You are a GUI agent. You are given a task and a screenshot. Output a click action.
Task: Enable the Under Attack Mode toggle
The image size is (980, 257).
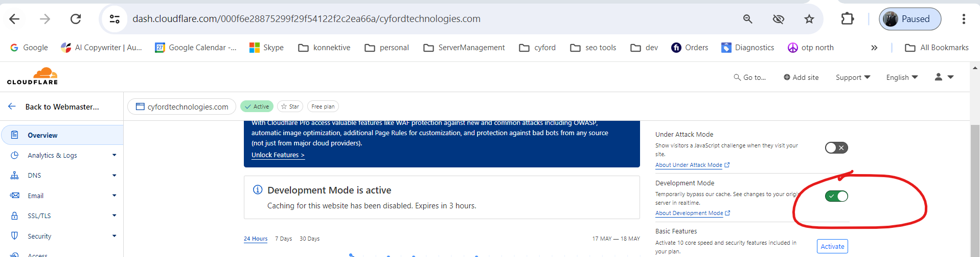pyautogui.click(x=836, y=148)
